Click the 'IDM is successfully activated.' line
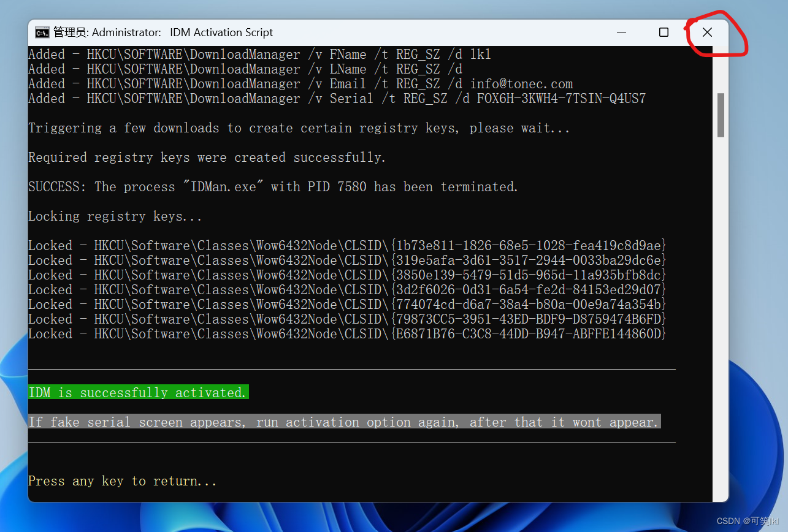Viewport: 788px width, 532px height. 139,393
